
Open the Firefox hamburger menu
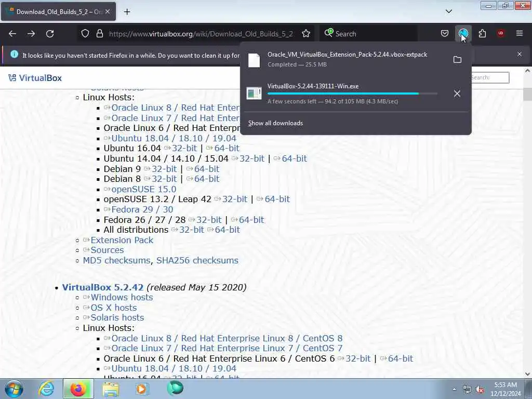[x=520, y=33]
